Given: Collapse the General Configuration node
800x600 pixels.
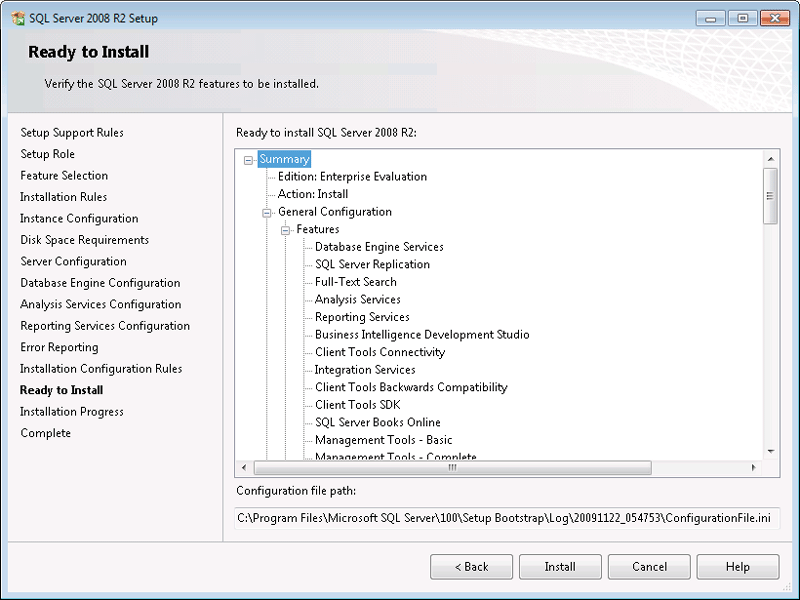Looking at the screenshot, I should [266, 213].
